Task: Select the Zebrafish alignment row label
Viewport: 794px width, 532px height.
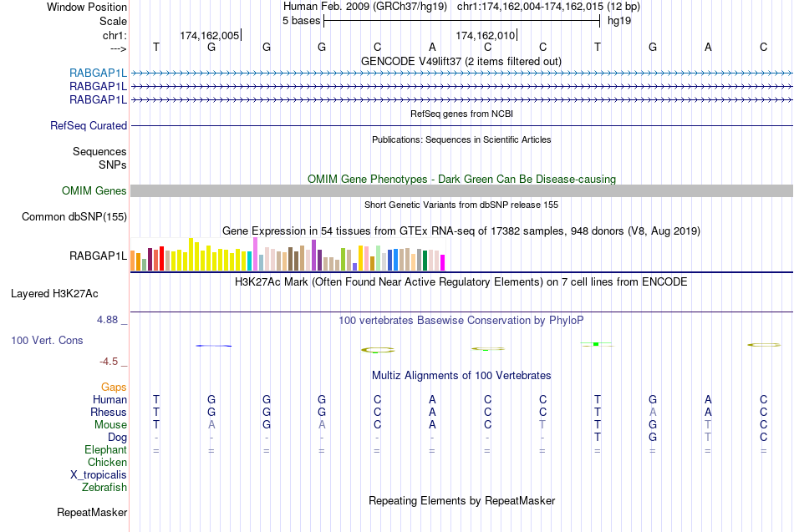Action: (104, 487)
